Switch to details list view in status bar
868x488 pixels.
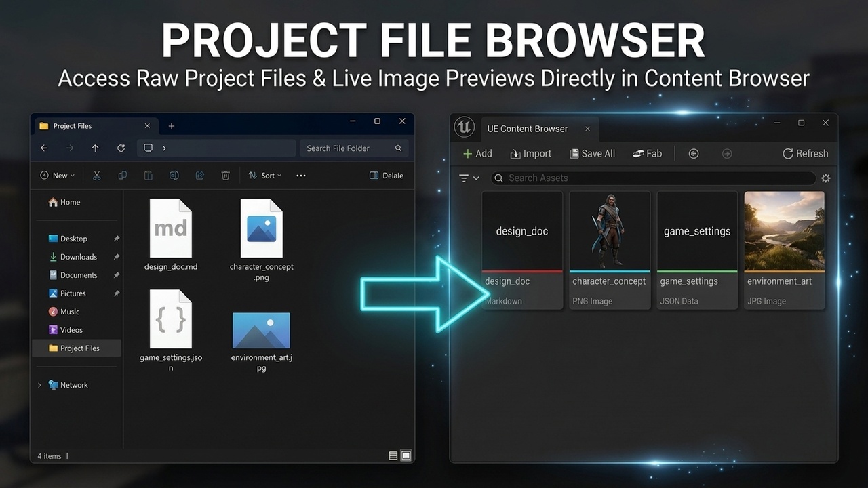[393, 456]
